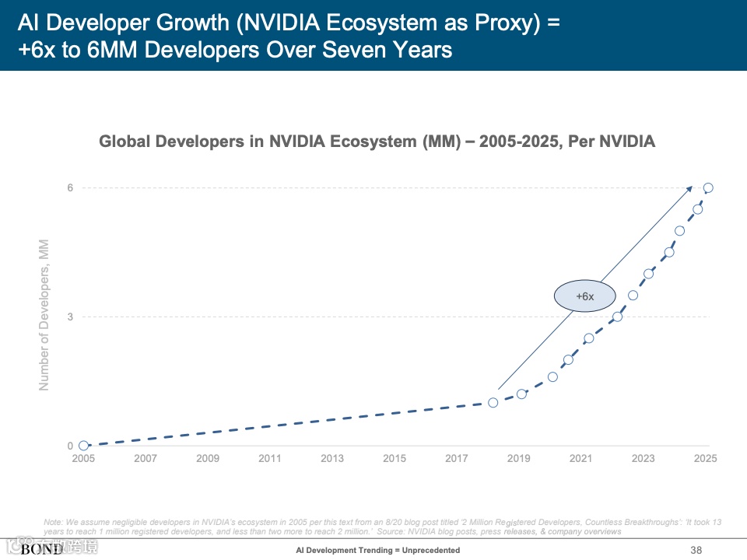This screenshot has width=747, height=560.
Task: Click the x-axis label '2023'
Action: tap(644, 459)
